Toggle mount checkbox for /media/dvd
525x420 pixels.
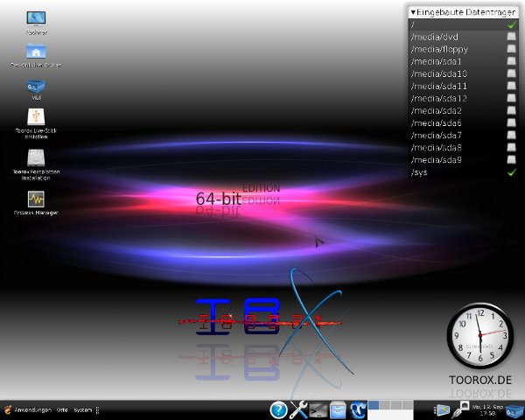pyautogui.click(x=511, y=37)
